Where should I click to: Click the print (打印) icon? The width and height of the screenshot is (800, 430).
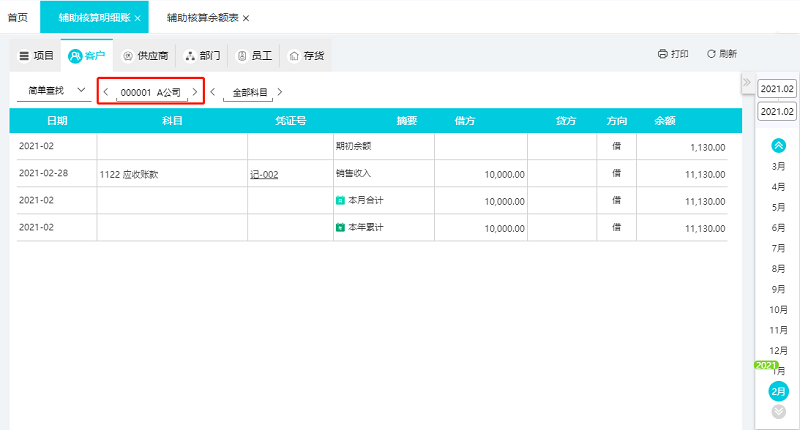pyautogui.click(x=662, y=54)
